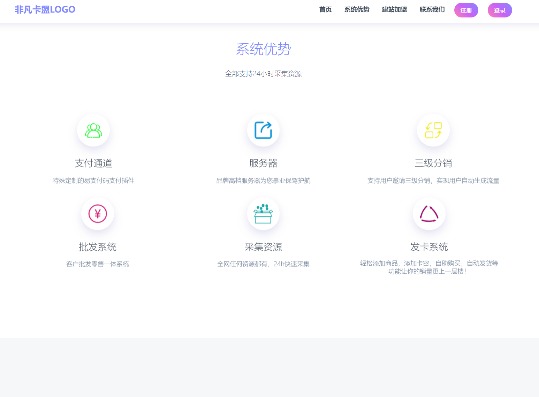Click the blue share icon for 服务器
The width and height of the screenshot is (539, 397).
(x=263, y=130)
